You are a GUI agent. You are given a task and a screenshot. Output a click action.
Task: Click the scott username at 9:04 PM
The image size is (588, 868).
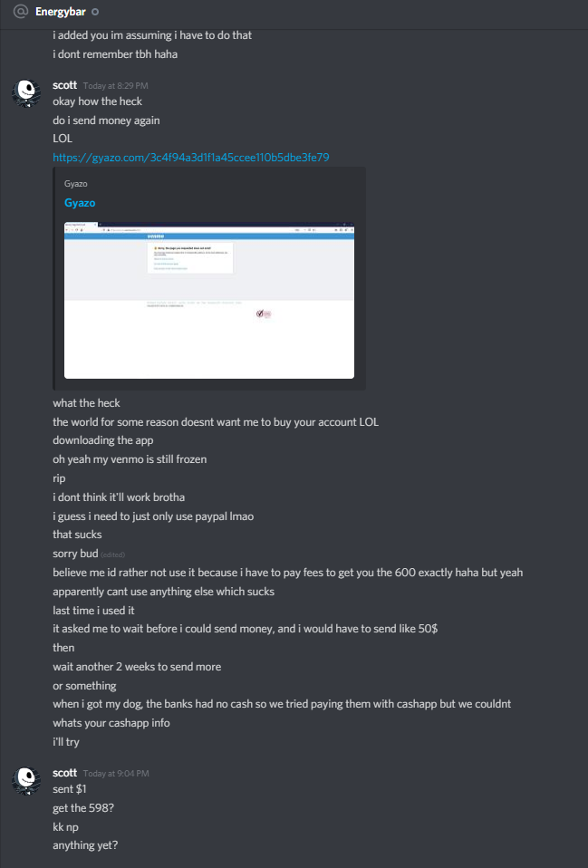[x=65, y=772]
